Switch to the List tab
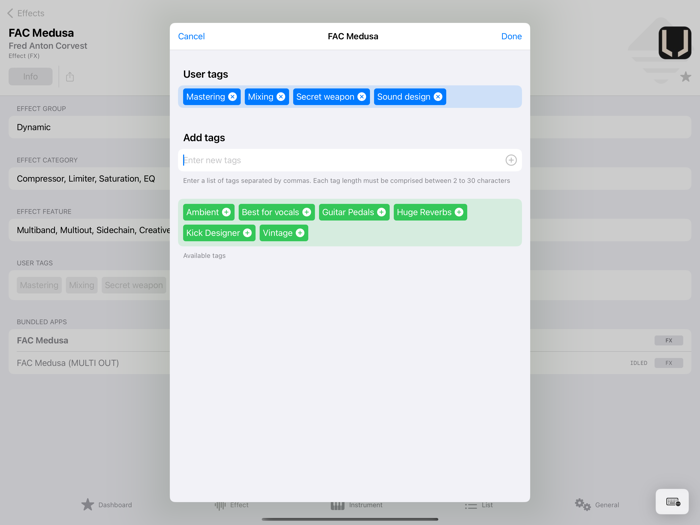This screenshot has height=525, width=700. (x=479, y=505)
